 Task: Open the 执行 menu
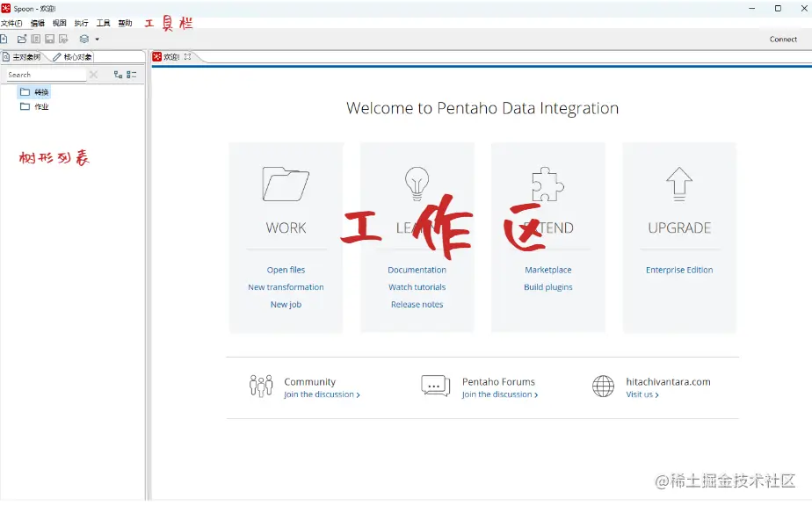pyautogui.click(x=82, y=24)
